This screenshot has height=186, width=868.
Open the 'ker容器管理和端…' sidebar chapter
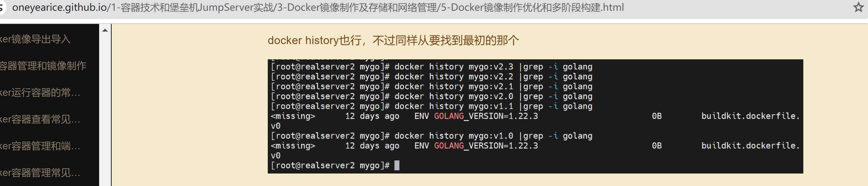40,146
